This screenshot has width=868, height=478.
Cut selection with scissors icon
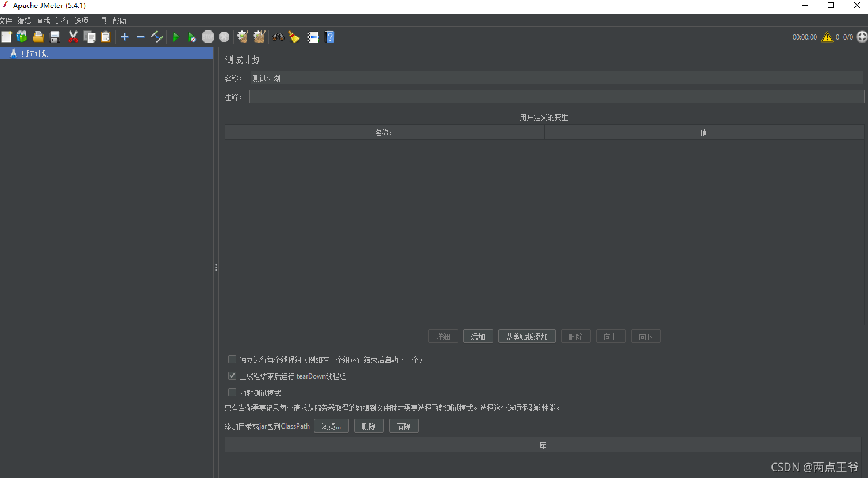coord(73,37)
